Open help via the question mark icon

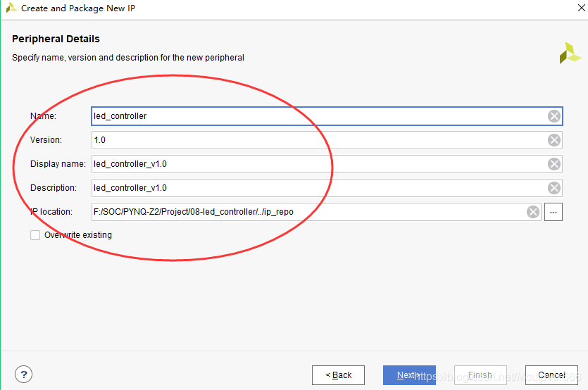24,375
